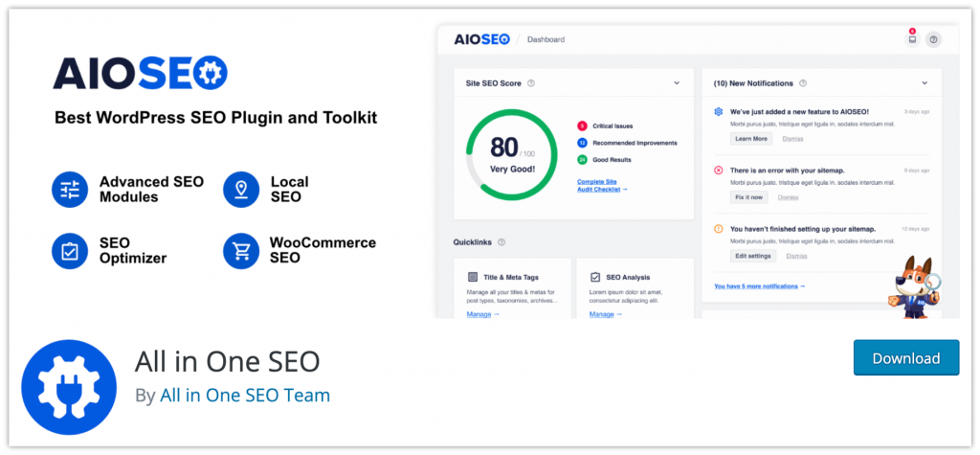Open the All in One SEO Team link
This screenshot has height=455, width=980.
pyautogui.click(x=245, y=396)
